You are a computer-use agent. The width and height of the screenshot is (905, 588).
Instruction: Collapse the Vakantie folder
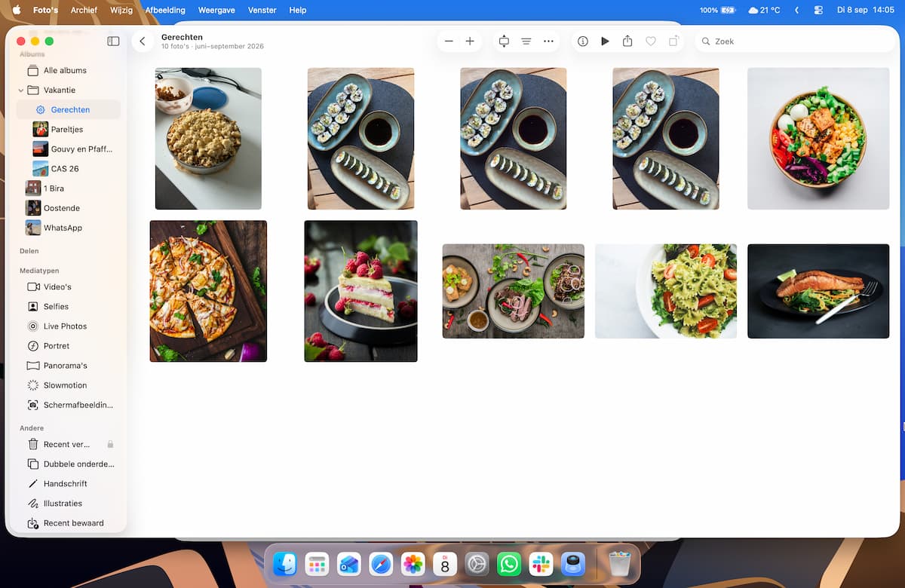point(20,90)
